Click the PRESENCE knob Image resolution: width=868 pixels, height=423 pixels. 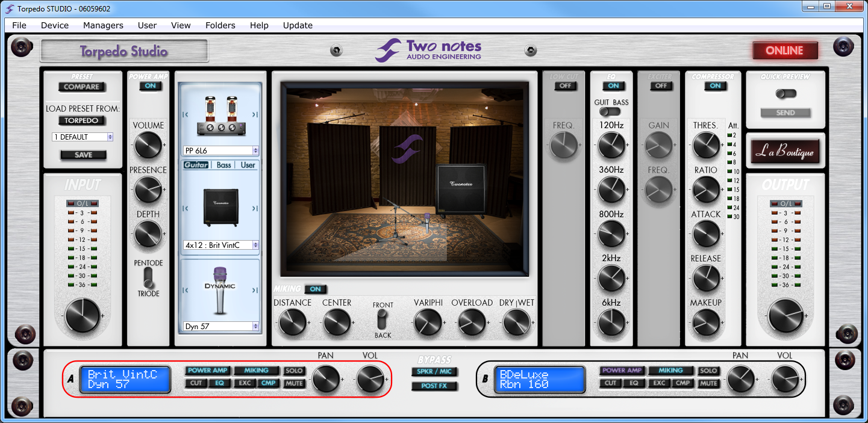tap(148, 190)
